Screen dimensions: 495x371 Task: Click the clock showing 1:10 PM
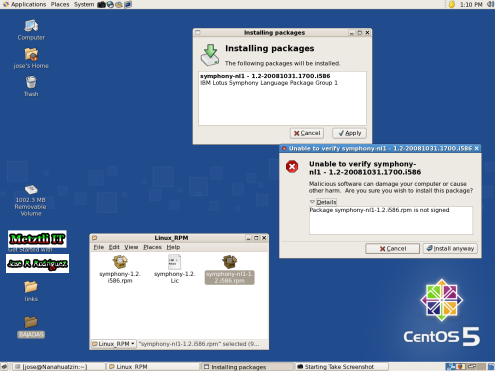[x=471, y=4]
